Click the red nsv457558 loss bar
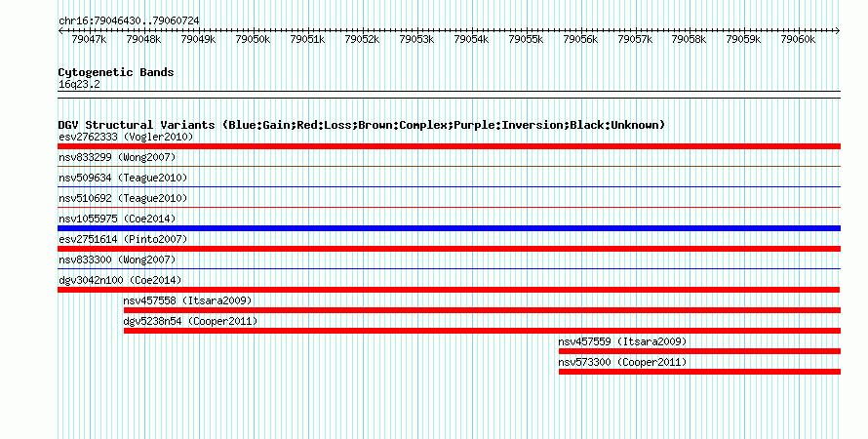 coord(482,310)
